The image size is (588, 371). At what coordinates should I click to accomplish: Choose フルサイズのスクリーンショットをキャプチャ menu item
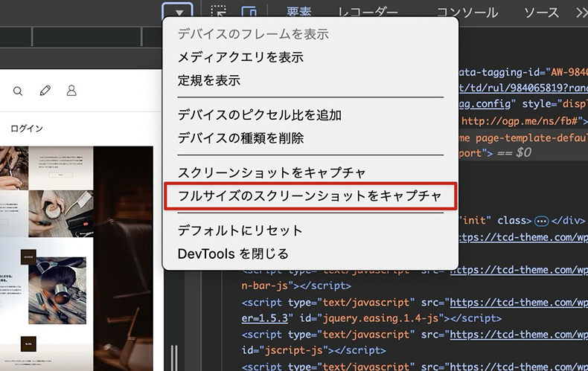pyautogui.click(x=310, y=196)
